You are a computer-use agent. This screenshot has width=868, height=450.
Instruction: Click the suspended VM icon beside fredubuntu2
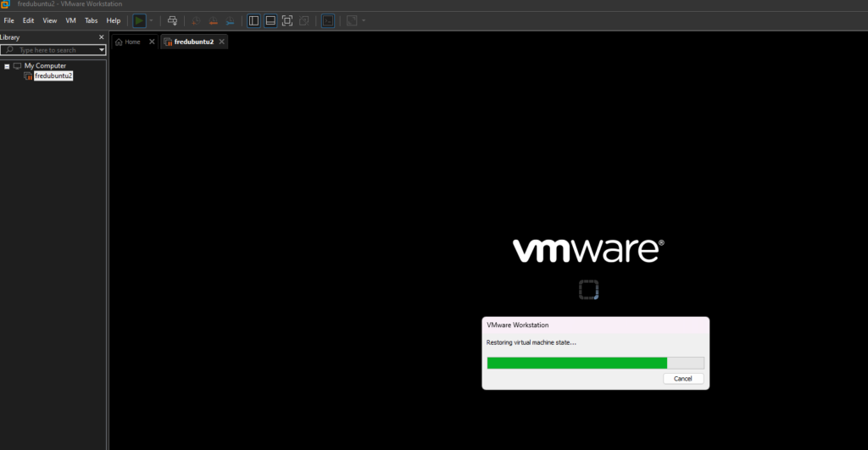tap(28, 75)
